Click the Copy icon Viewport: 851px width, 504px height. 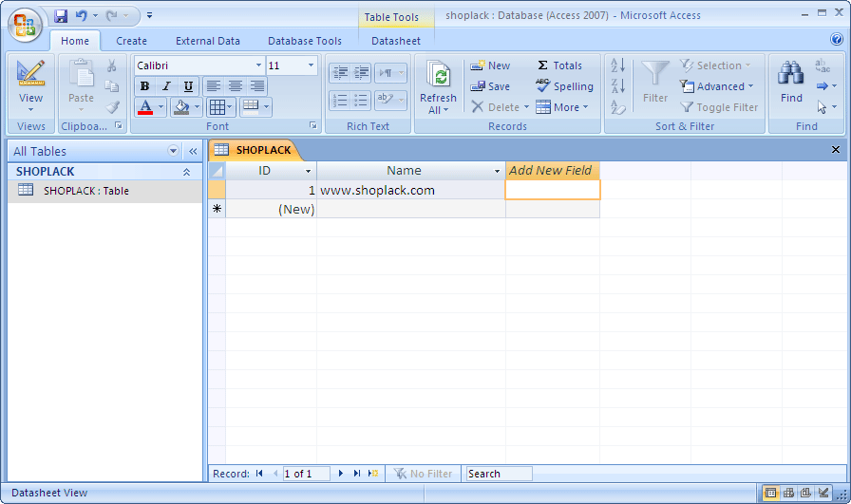(112, 86)
